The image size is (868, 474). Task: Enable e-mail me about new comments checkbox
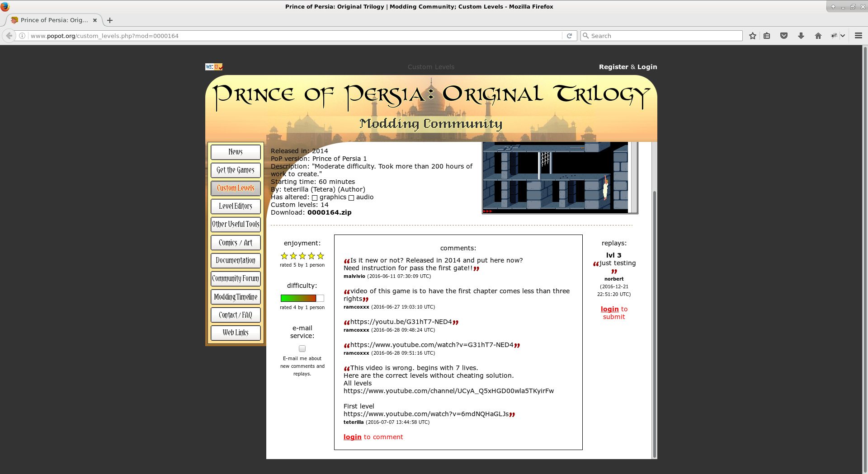(x=302, y=348)
